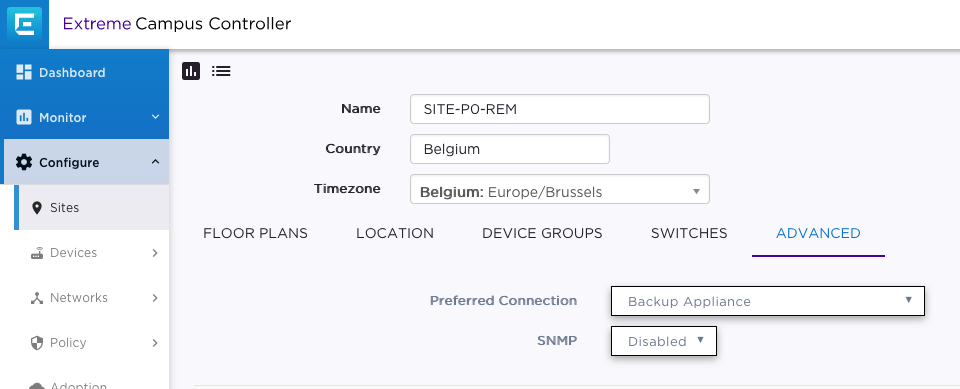Click the Name field containing SITE-P0-REM
Image resolution: width=960 pixels, height=389 pixels.
(560, 109)
